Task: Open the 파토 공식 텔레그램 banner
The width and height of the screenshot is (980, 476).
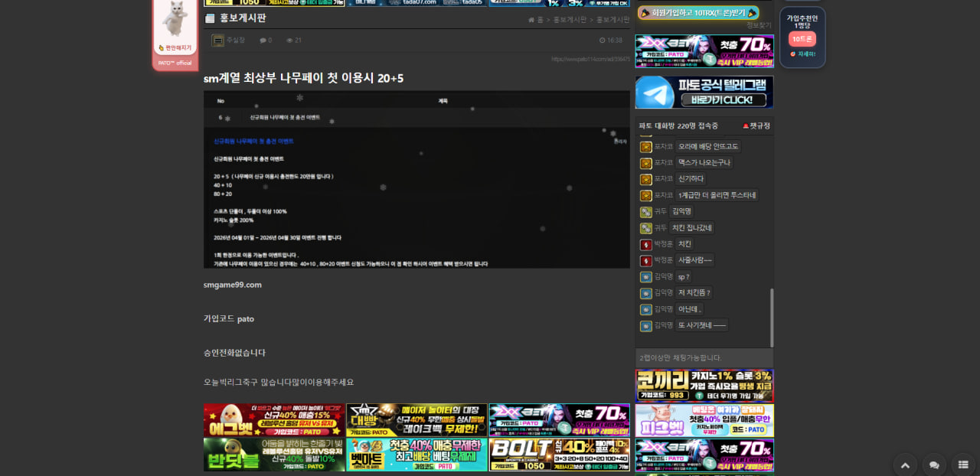Action: pos(704,92)
